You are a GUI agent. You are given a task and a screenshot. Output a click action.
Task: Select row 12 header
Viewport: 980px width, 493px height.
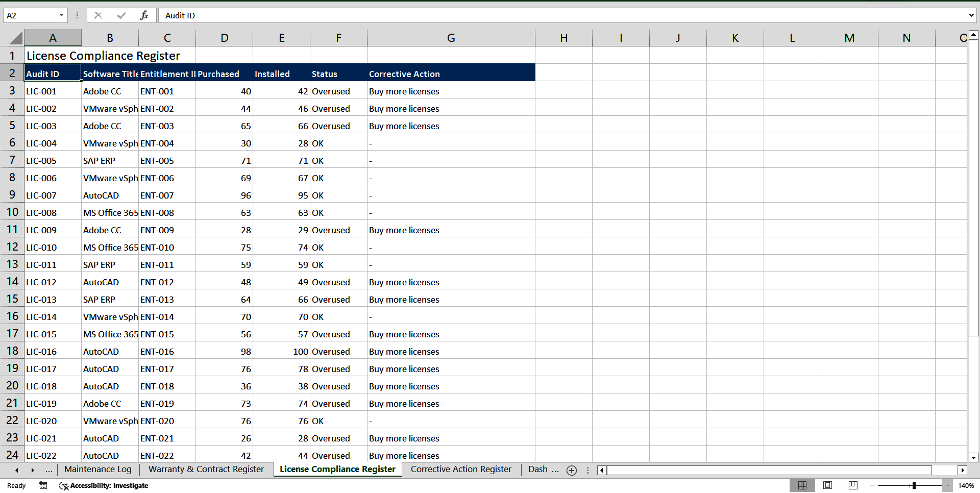pyautogui.click(x=12, y=247)
